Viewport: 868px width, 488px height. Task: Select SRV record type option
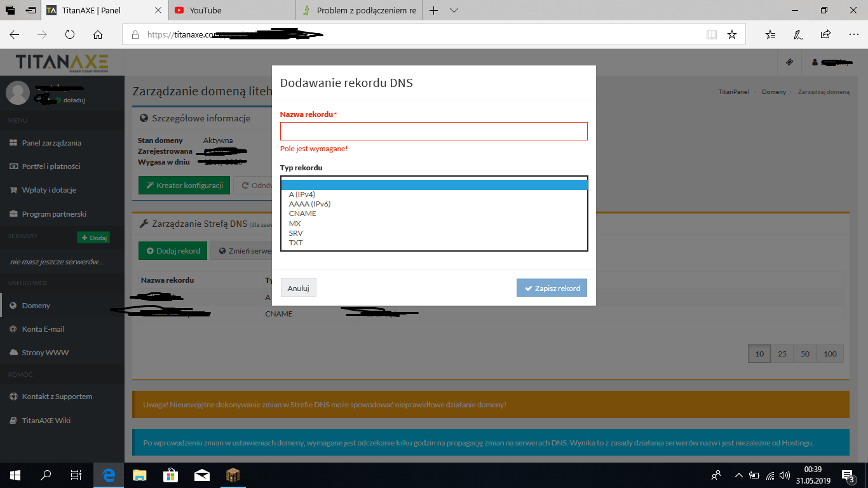[295, 233]
